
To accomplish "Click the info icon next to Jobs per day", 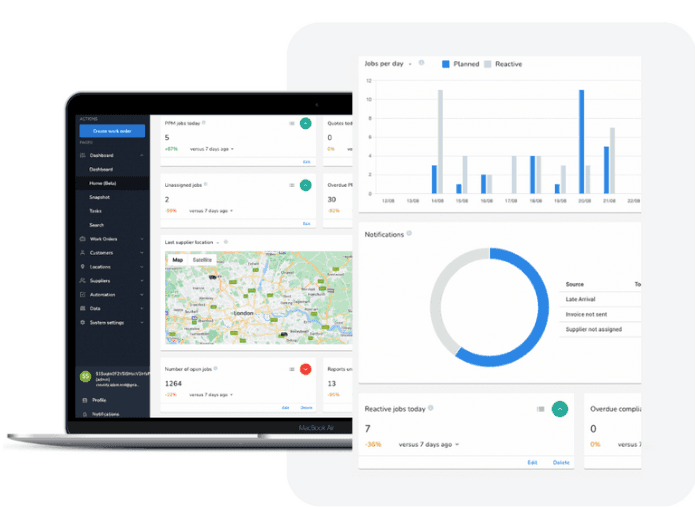I will (421, 63).
